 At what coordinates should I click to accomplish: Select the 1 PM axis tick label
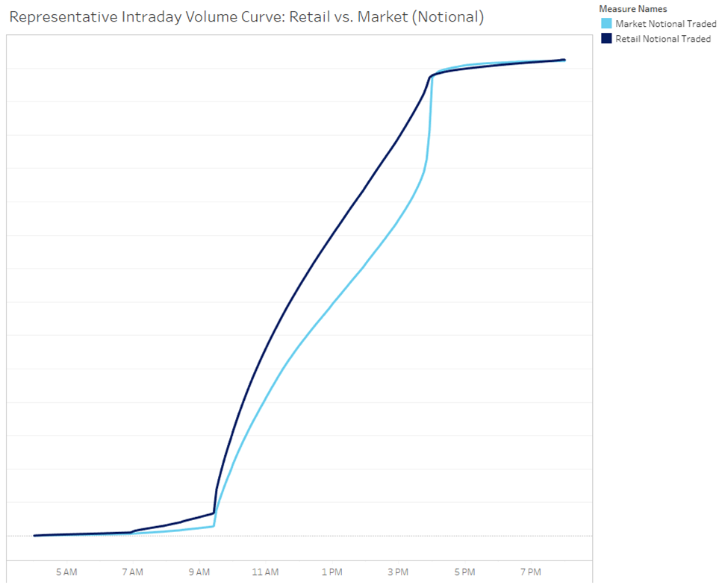pyautogui.click(x=332, y=572)
